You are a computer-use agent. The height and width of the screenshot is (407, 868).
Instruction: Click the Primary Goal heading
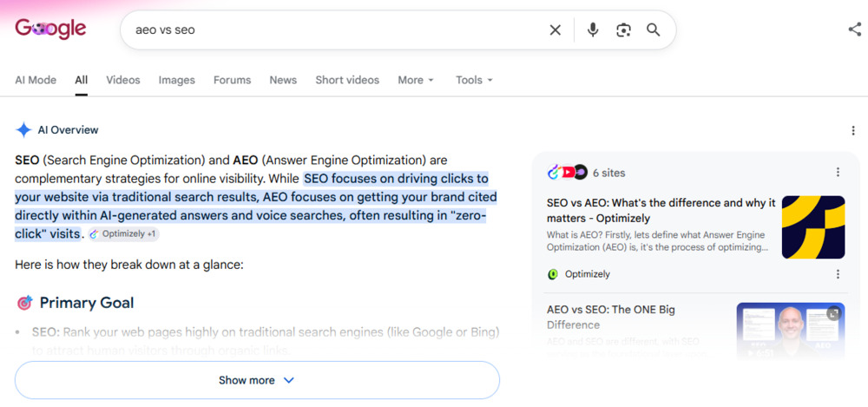86,303
